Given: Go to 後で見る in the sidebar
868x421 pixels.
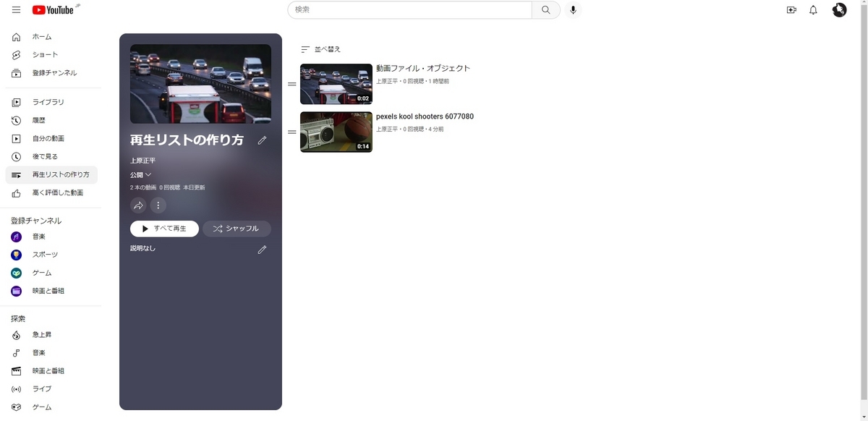Looking at the screenshot, I should 44,156.
